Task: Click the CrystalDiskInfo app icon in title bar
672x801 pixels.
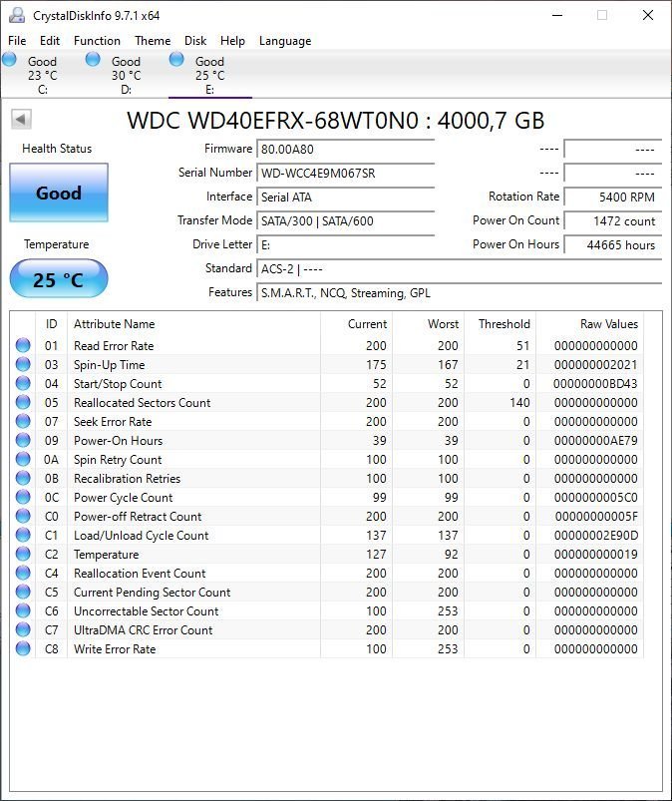Action: [x=17, y=16]
